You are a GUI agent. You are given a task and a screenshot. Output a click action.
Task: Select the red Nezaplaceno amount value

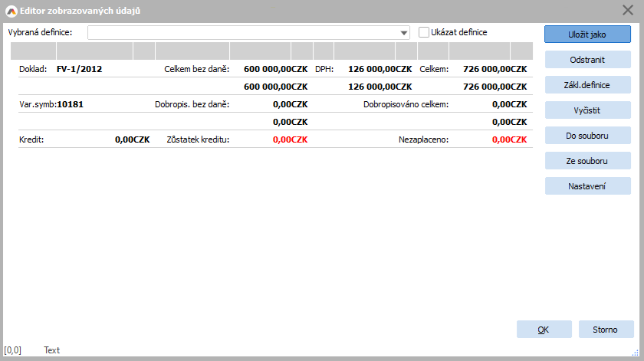(509, 140)
